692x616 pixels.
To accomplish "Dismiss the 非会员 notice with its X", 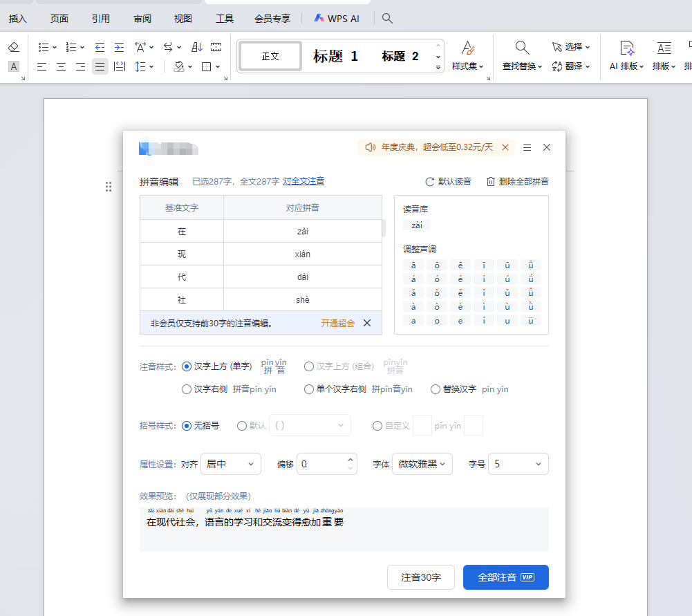I will (367, 323).
